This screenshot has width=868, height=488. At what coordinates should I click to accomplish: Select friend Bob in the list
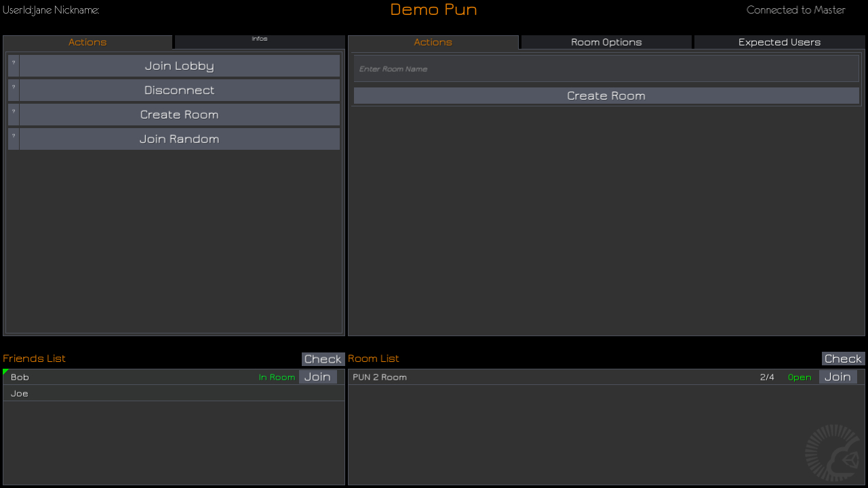(174, 377)
